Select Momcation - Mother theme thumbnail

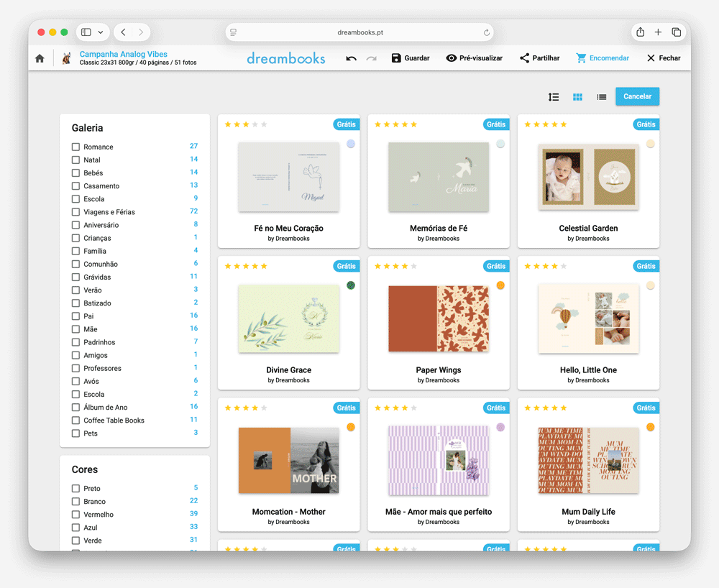click(289, 460)
